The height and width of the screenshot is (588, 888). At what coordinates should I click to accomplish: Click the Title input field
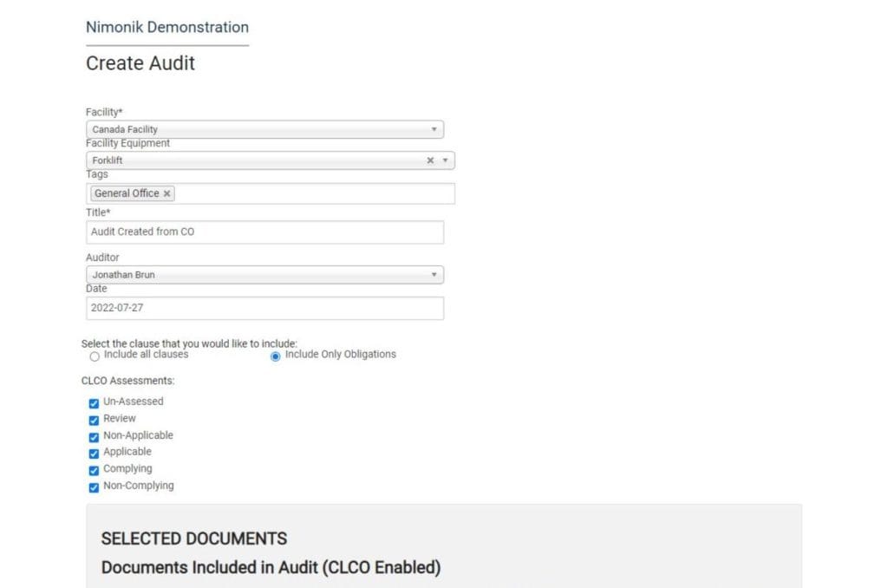click(264, 232)
